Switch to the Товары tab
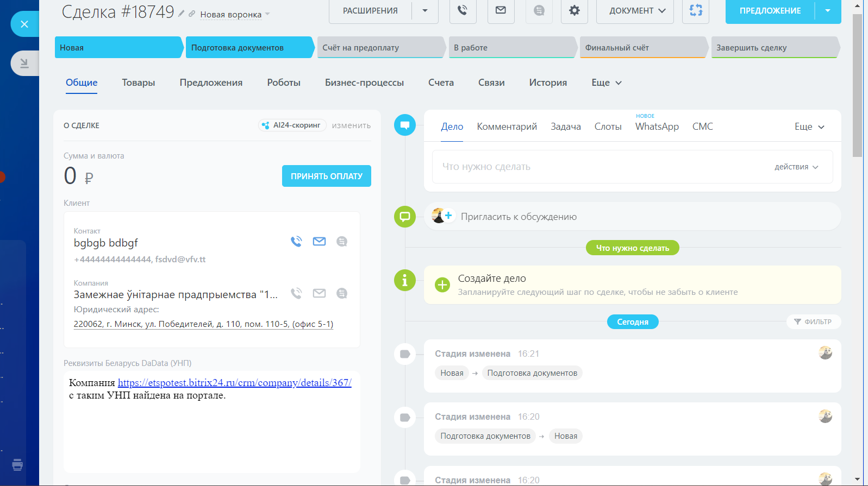 138,83
